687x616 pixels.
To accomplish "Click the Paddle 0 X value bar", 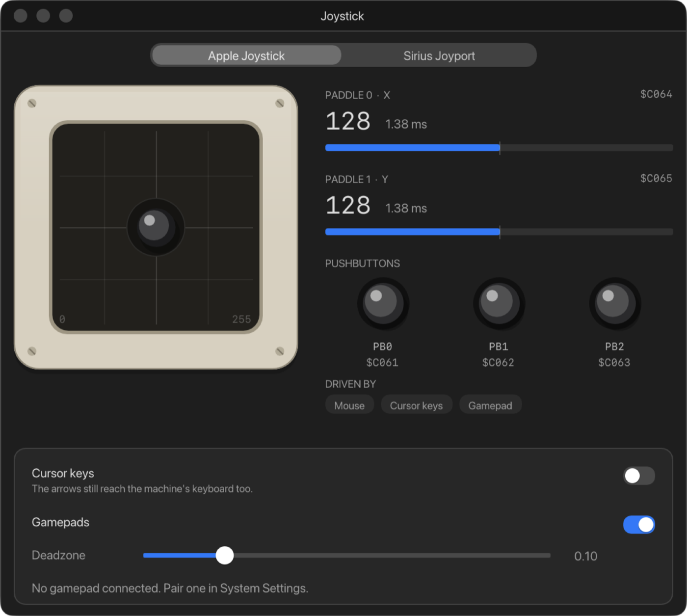I will click(x=499, y=148).
